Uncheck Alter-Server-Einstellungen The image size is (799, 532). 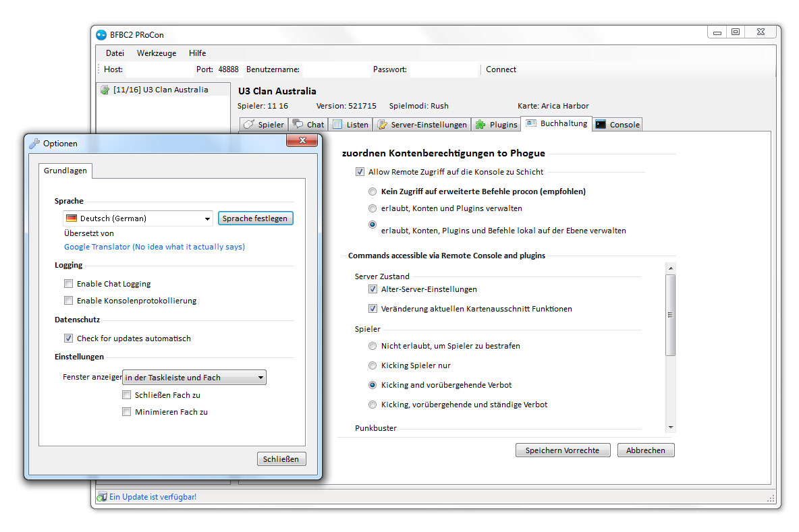(373, 289)
